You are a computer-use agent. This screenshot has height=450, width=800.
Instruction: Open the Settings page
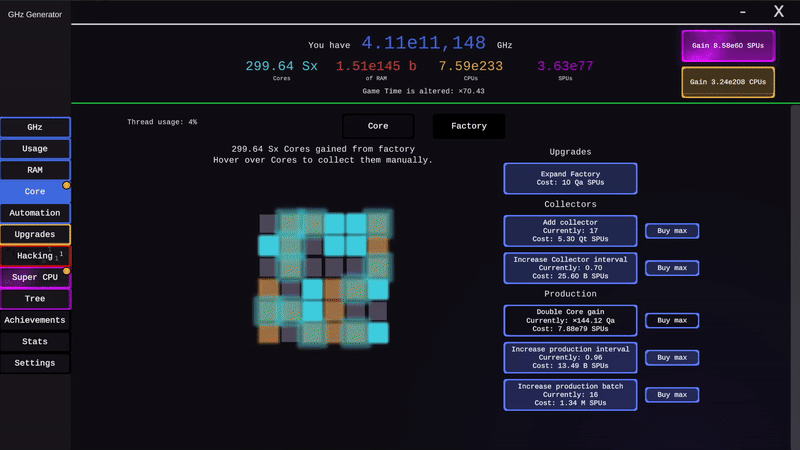pos(35,363)
